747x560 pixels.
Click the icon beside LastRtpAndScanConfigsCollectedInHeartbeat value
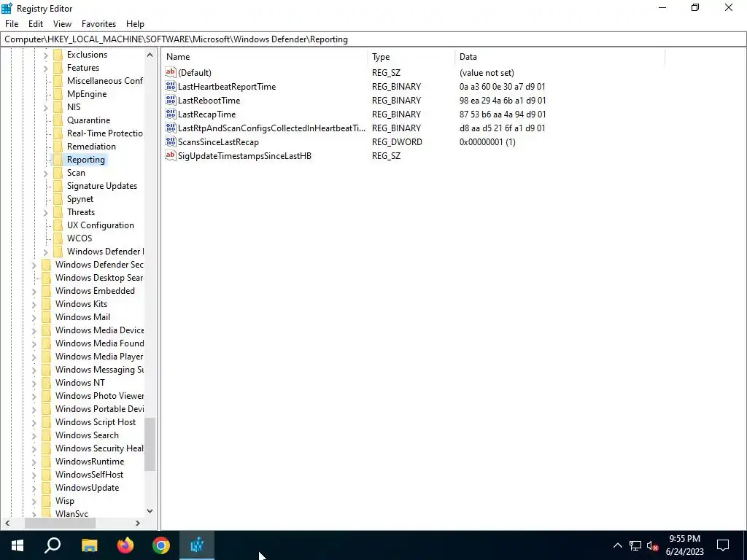click(171, 128)
